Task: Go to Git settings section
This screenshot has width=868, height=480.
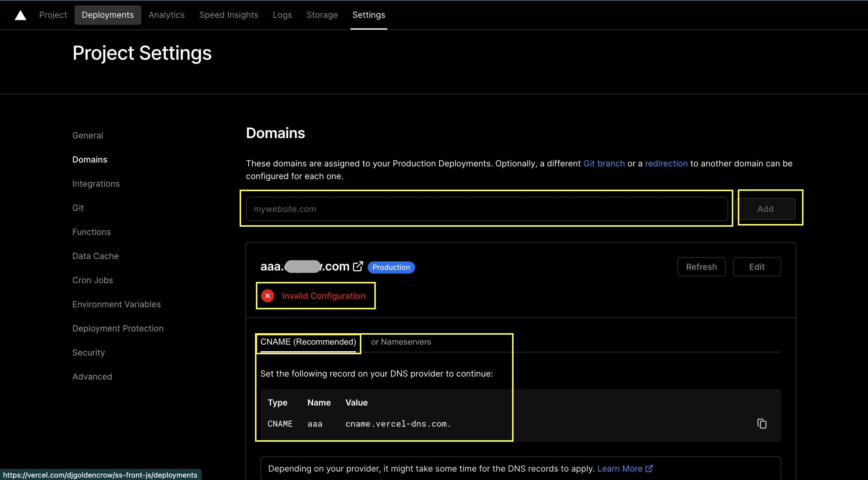Action: [x=78, y=208]
